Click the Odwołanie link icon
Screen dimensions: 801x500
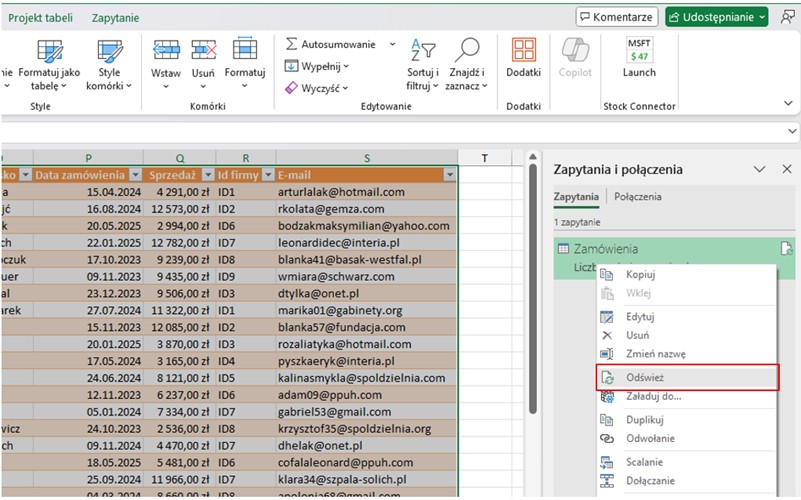[x=606, y=439]
